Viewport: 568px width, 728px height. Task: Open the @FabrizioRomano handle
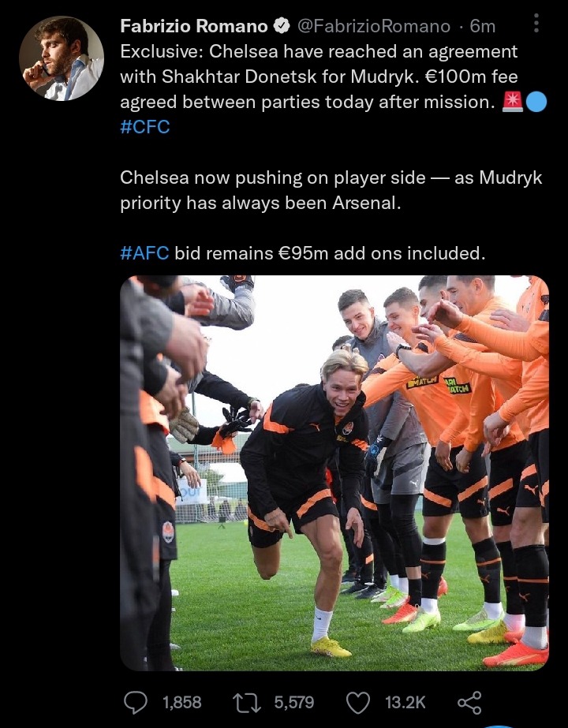[x=373, y=26]
